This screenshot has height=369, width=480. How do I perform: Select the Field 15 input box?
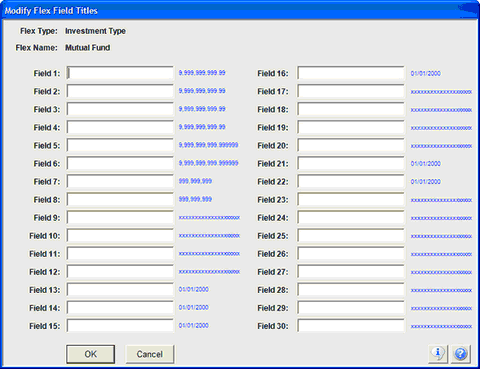120,326
